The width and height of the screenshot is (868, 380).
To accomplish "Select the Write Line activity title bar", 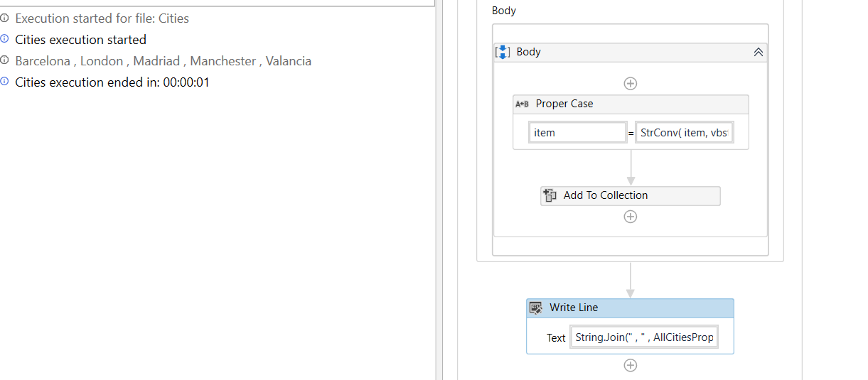I will [630, 308].
